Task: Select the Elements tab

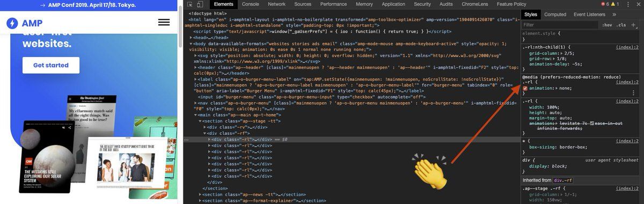Action: pos(223,4)
